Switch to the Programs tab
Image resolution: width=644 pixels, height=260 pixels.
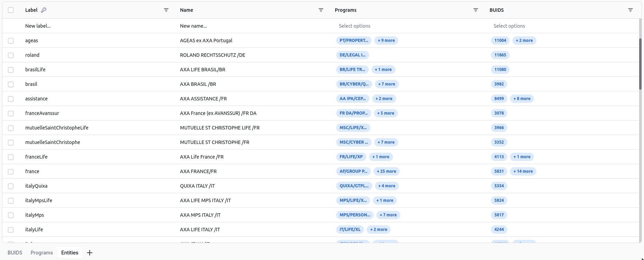tap(42, 253)
